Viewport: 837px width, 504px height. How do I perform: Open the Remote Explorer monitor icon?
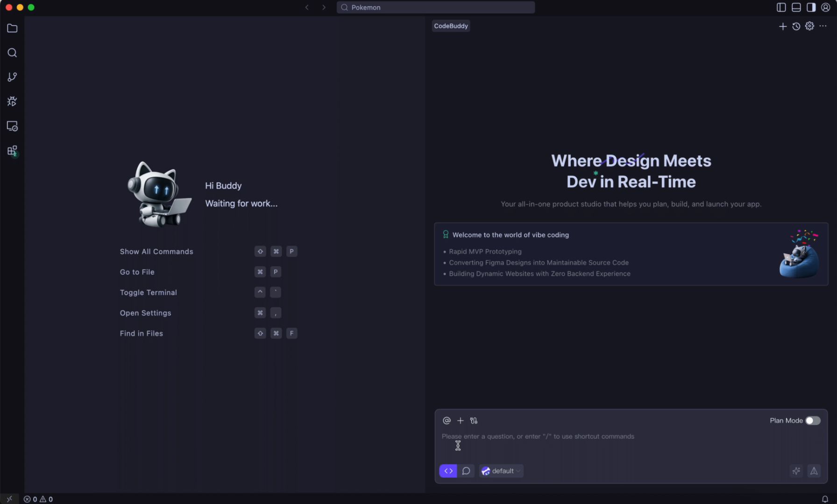(x=12, y=126)
